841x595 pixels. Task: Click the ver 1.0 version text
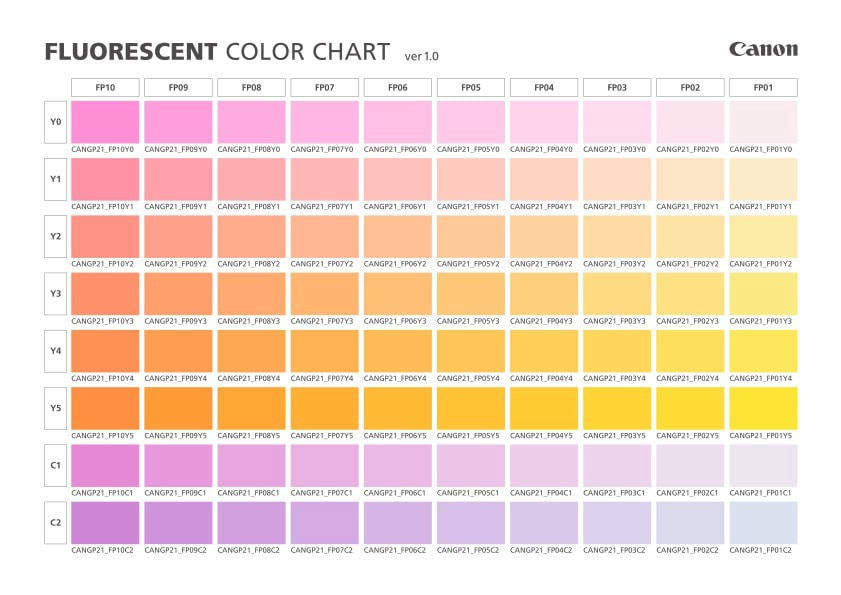(x=422, y=56)
